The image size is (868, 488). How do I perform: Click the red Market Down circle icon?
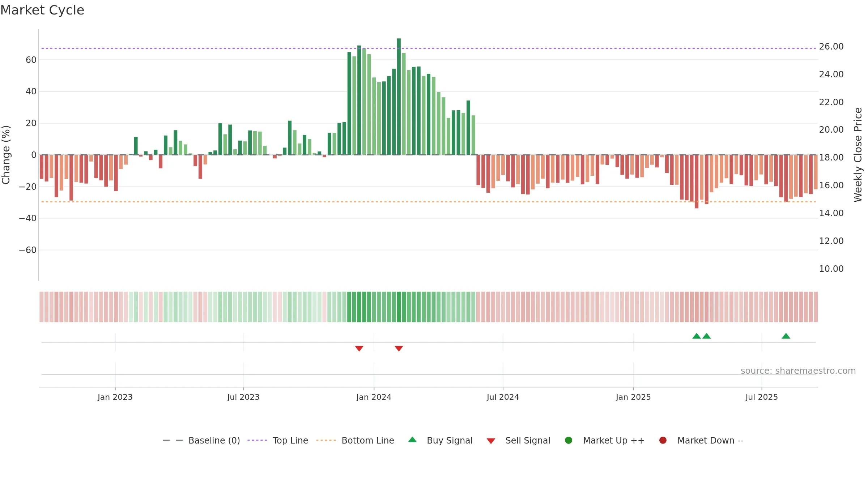pyautogui.click(x=663, y=440)
